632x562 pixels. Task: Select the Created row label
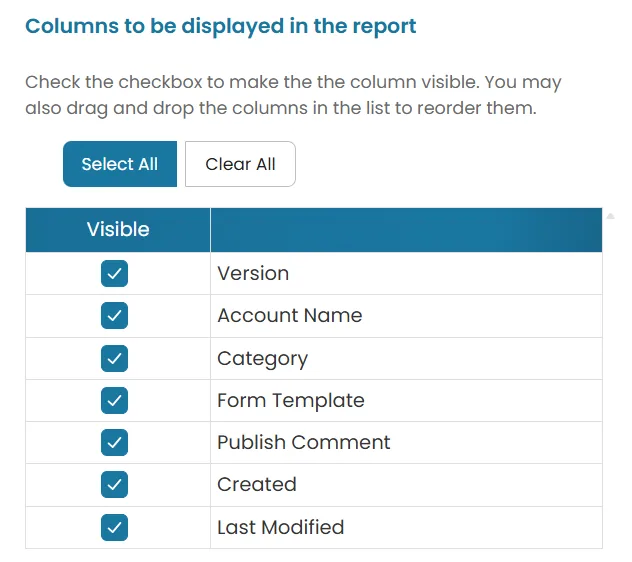(257, 484)
